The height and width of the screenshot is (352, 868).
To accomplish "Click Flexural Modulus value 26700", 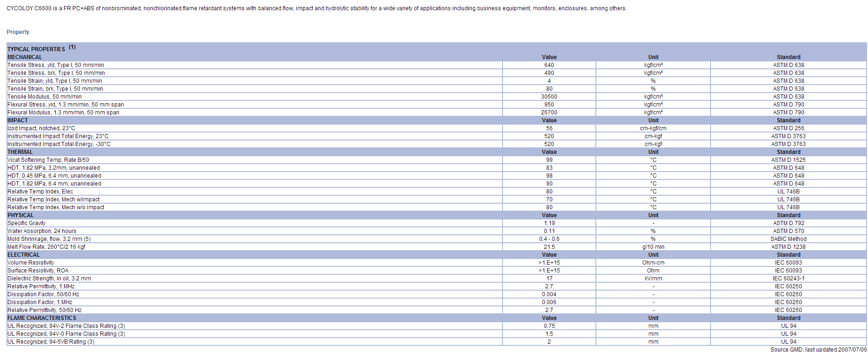I will (x=549, y=113).
